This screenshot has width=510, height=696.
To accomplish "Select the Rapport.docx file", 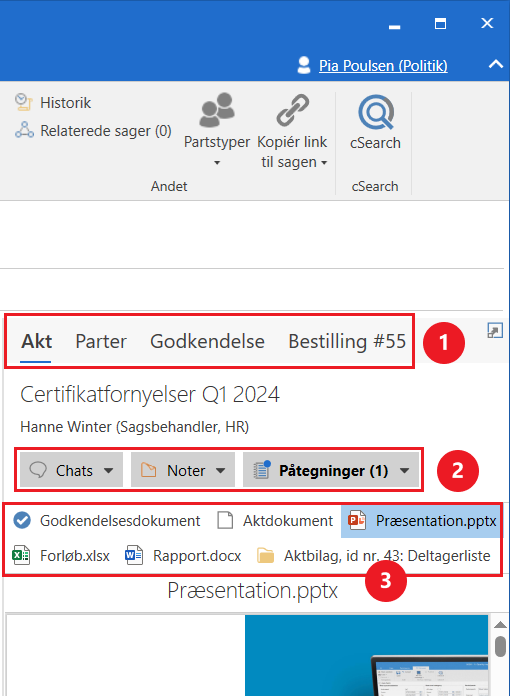I will click(x=183, y=556).
